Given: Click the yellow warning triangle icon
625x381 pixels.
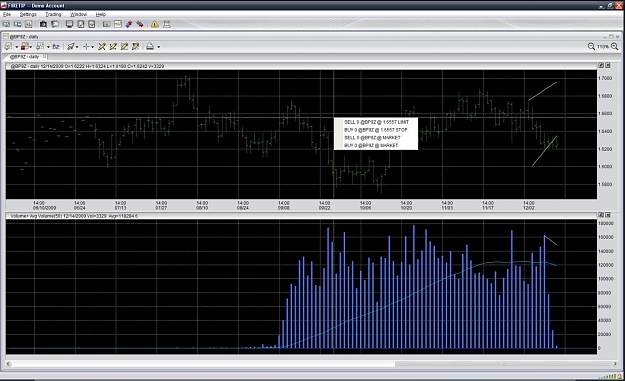Looking at the screenshot, I should [x=155, y=24].
